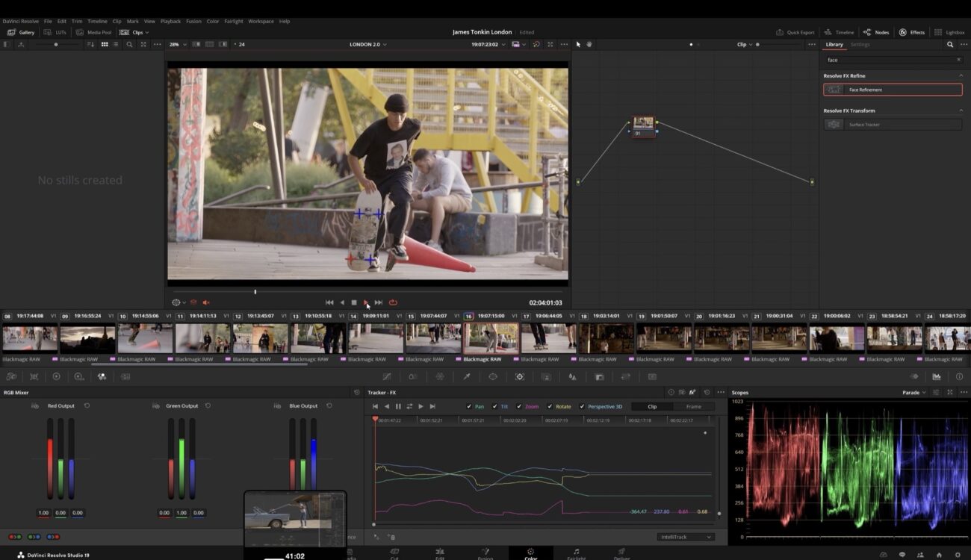The image size is (971, 560).
Task: Open the Lightbox view
Action: tap(949, 32)
